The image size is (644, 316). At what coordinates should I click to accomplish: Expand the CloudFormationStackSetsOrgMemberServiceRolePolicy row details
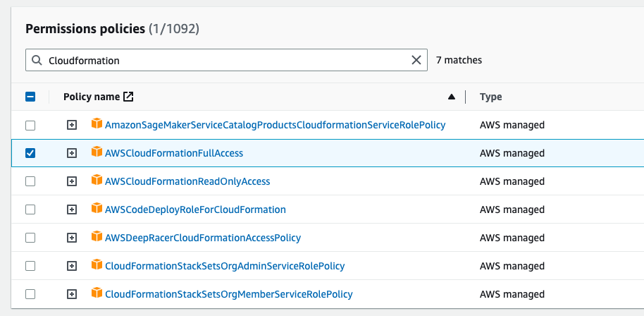click(72, 294)
